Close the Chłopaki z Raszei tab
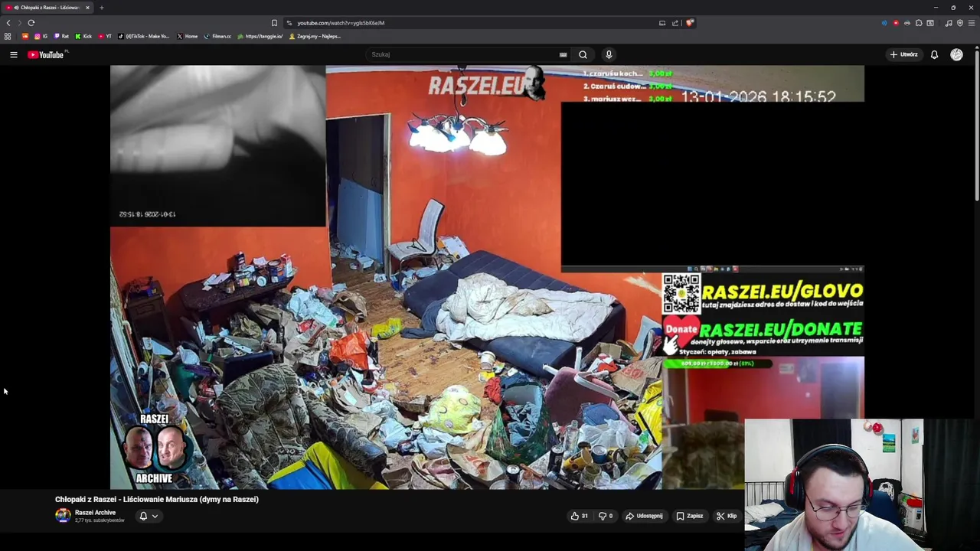This screenshot has width=980, height=551. (87, 8)
